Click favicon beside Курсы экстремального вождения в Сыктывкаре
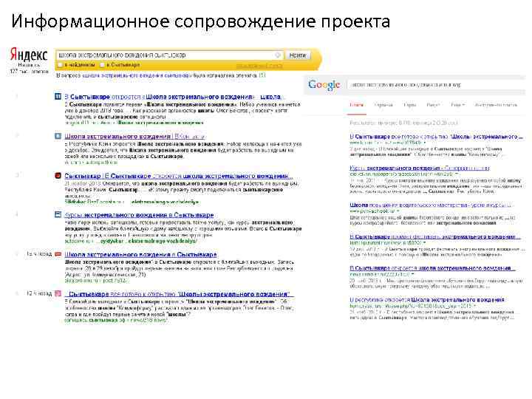The width and height of the screenshot is (532, 399). [x=58, y=215]
